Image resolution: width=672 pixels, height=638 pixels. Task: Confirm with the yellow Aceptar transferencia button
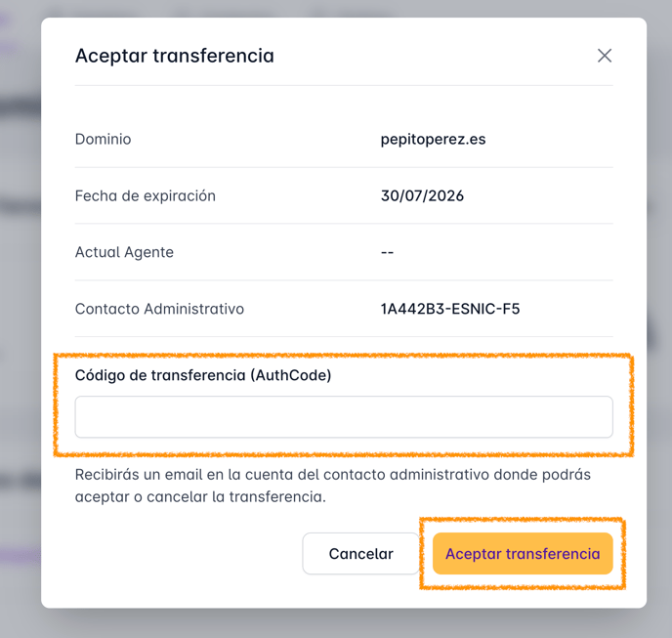(x=523, y=554)
